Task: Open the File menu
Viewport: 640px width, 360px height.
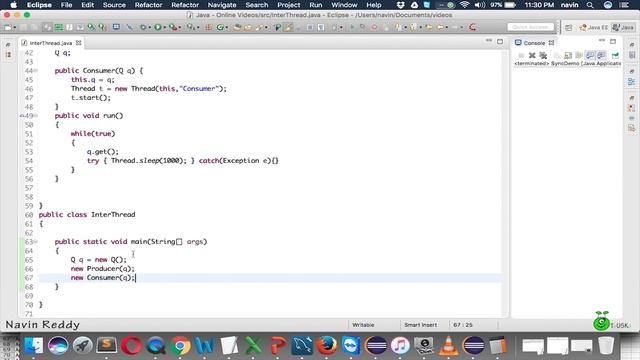Action: coord(66,5)
